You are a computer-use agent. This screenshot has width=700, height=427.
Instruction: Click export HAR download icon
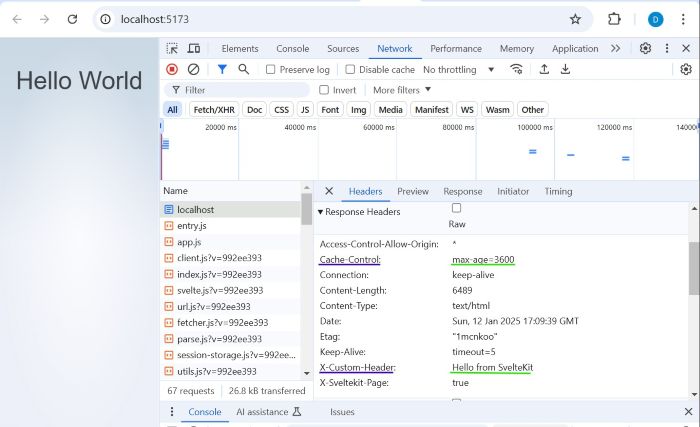click(x=566, y=69)
